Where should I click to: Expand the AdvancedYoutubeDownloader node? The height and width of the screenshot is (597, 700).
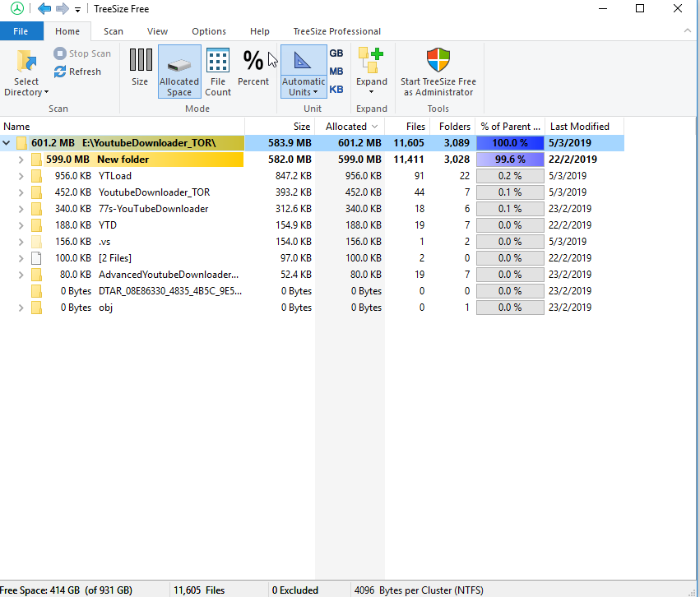click(21, 275)
